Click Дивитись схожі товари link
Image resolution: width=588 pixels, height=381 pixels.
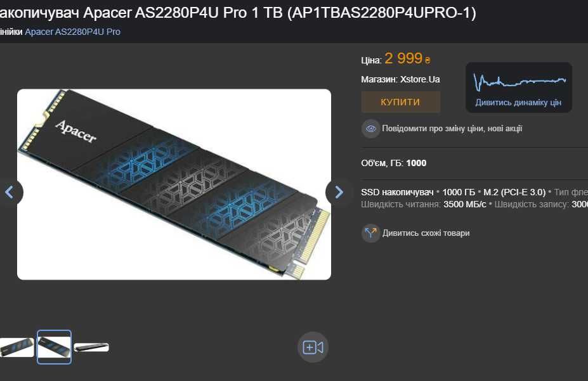[x=426, y=233]
